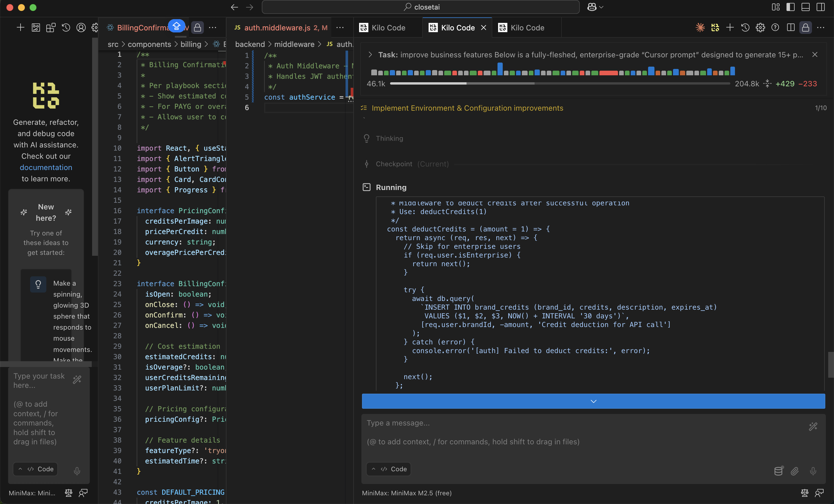Image resolution: width=834 pixels, height=504 pixels.
Task: Open the Copilot dropdown in the title bar
Action: tap(595, 7)
